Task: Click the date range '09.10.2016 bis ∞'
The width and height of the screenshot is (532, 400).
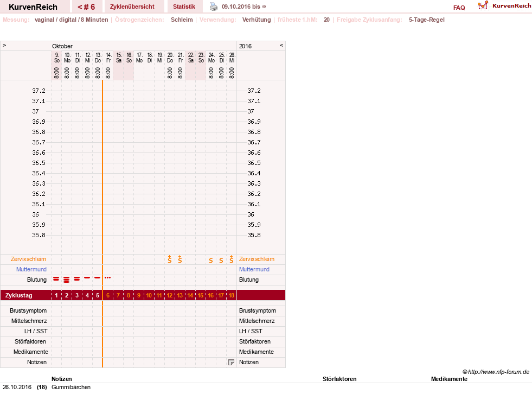Action: coord(243,7)
